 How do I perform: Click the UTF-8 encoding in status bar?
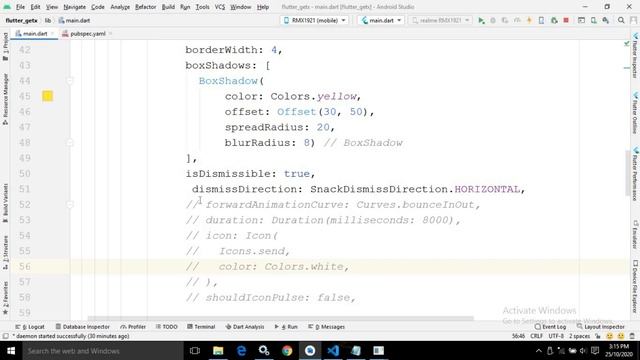click(x=556, y=336)
